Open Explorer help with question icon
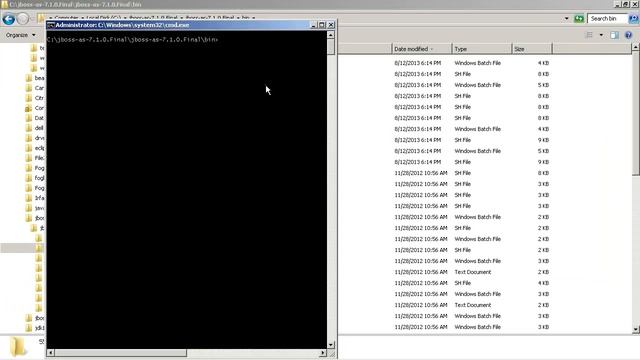The image size is (640, 360). 629,35
